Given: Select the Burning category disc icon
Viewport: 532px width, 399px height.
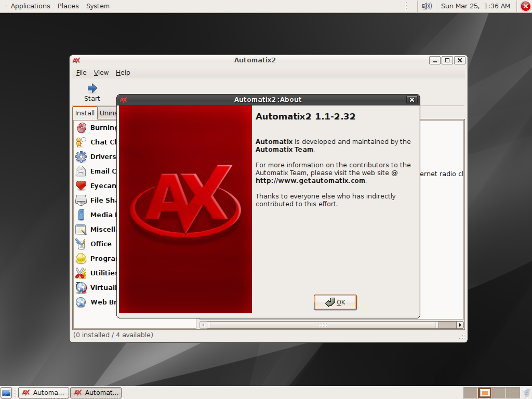Looking at the screenshot, I should click(x=81, y=128).
